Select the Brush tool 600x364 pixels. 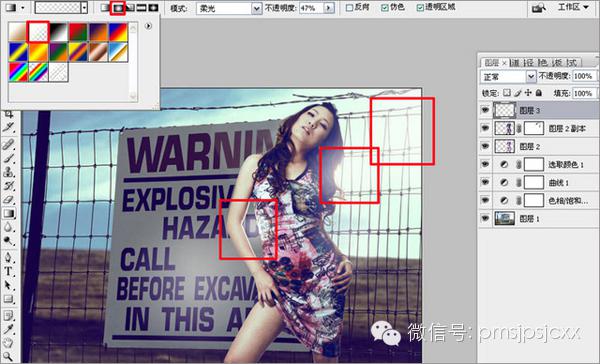pyautogui.click(x=8, y=158)
